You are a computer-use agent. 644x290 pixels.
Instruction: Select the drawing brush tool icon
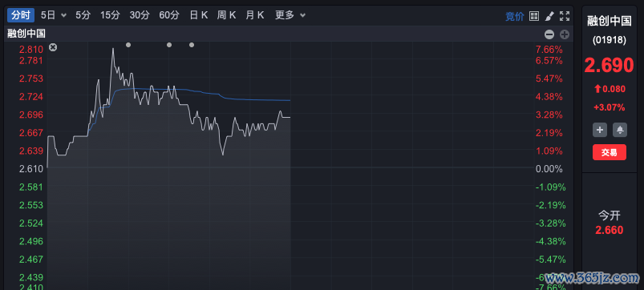(549, 16)
